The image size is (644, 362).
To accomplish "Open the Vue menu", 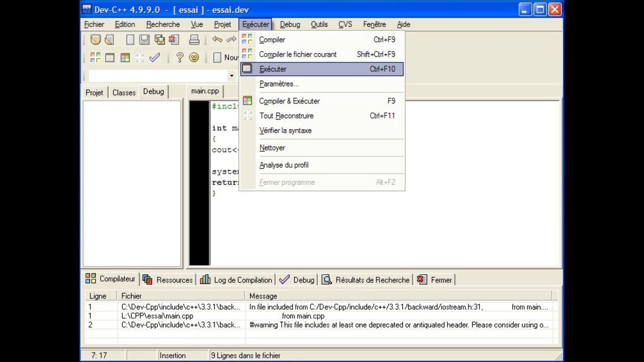I will [x=197, y=24].
